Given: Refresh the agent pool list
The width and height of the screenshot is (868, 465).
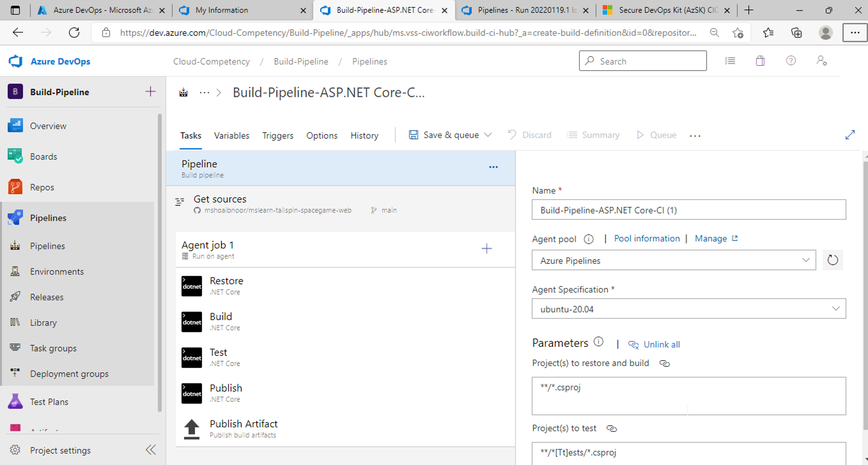Looking at the screenshot, I should (832, 260).
